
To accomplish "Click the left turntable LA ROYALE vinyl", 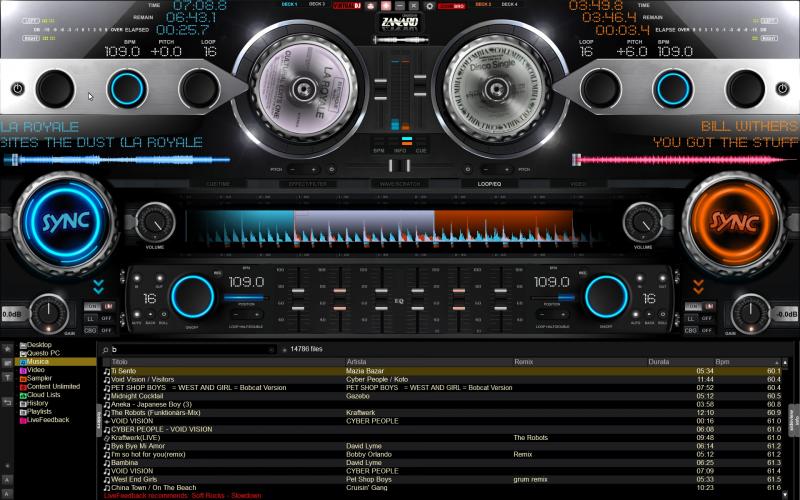I will pyautogui.click(x=304, y=89).
